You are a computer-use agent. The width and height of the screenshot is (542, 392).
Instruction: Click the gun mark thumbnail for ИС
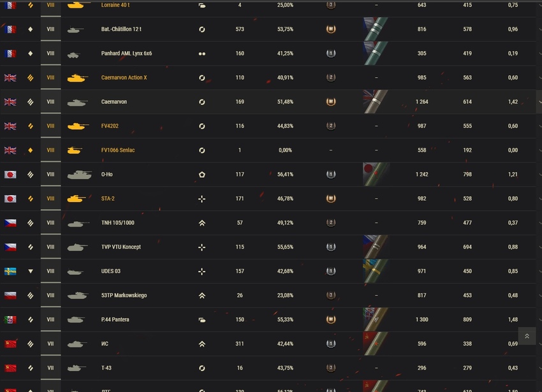pyautogui.click(x=376, y=344)
